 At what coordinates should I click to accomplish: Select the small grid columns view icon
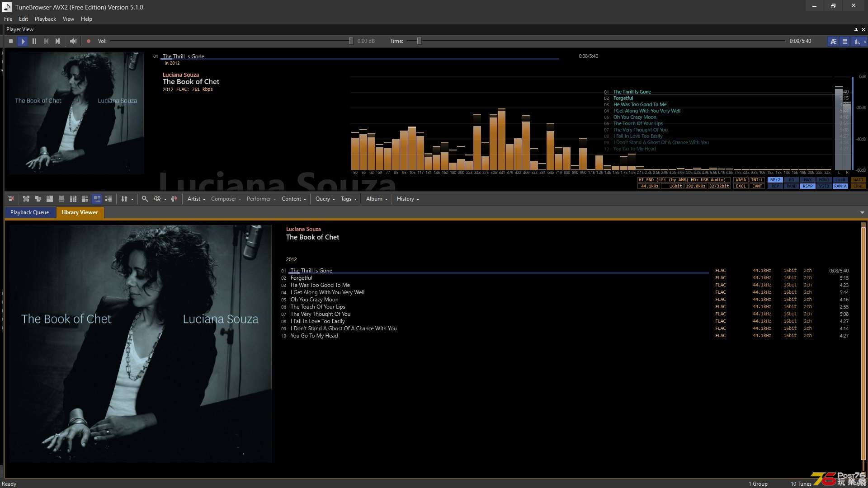coord(73,199)
